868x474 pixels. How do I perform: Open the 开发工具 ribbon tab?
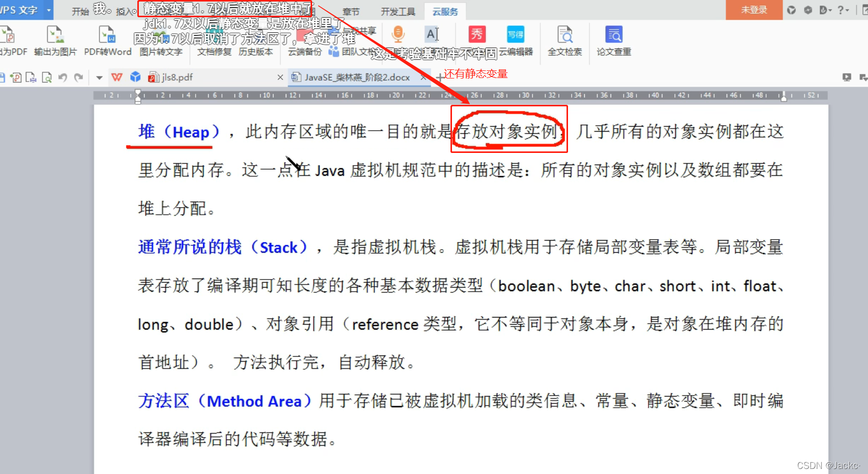398,12
